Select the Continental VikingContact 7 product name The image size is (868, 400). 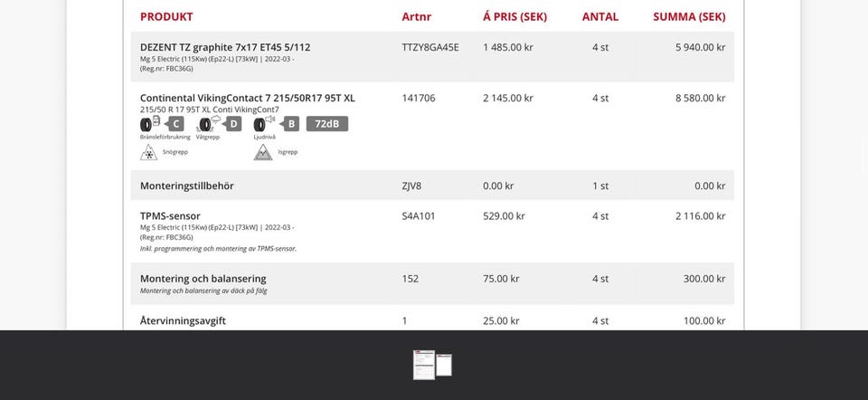coord(247,98)
